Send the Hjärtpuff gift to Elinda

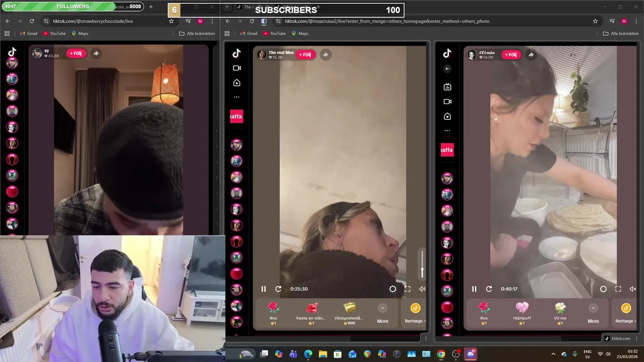tap(522, 313)
